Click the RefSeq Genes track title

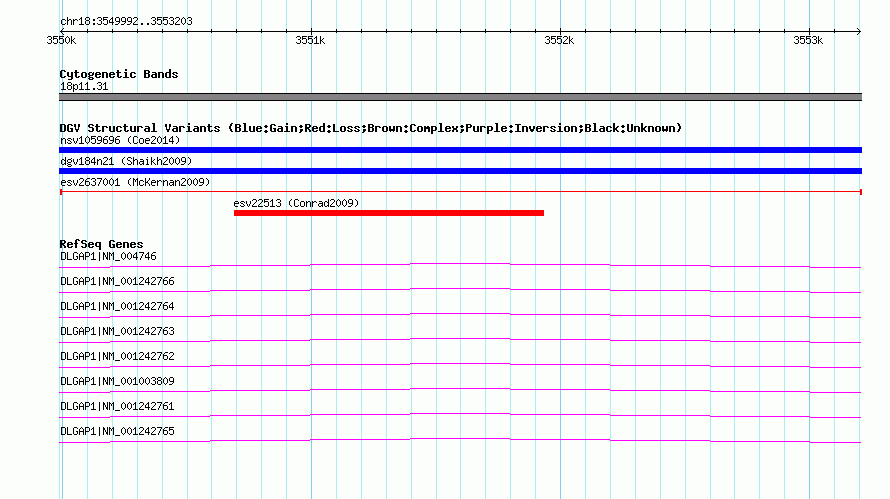point(101,244)
